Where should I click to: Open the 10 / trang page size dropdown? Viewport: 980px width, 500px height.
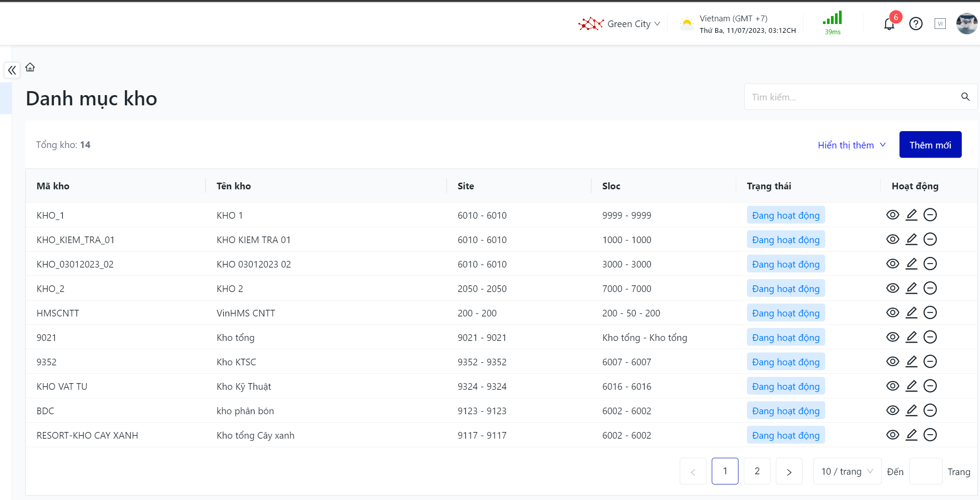(847, 471)
